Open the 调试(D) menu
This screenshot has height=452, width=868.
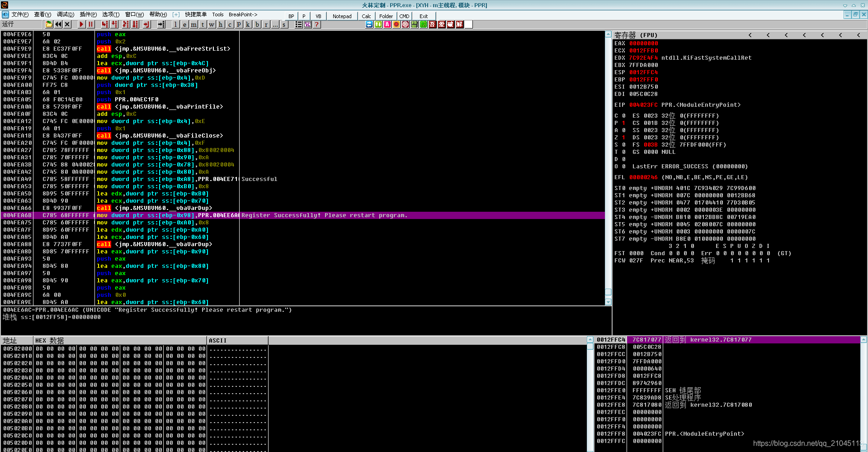click(66, 14)
